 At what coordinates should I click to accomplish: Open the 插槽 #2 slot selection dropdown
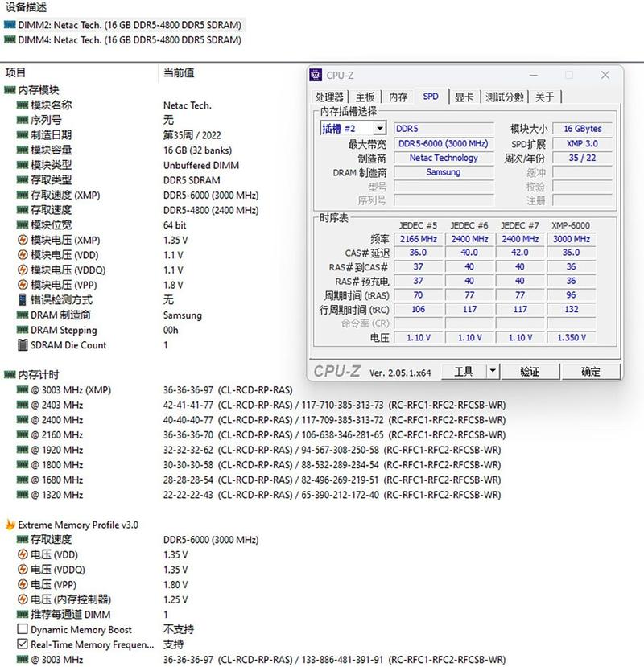coord(379,128)
